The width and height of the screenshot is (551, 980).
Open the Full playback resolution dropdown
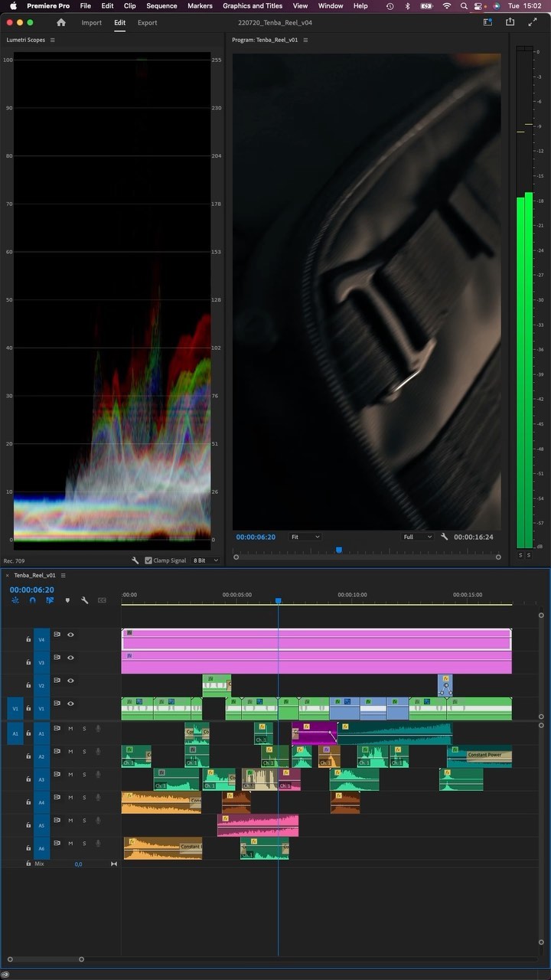pos(418,537)
